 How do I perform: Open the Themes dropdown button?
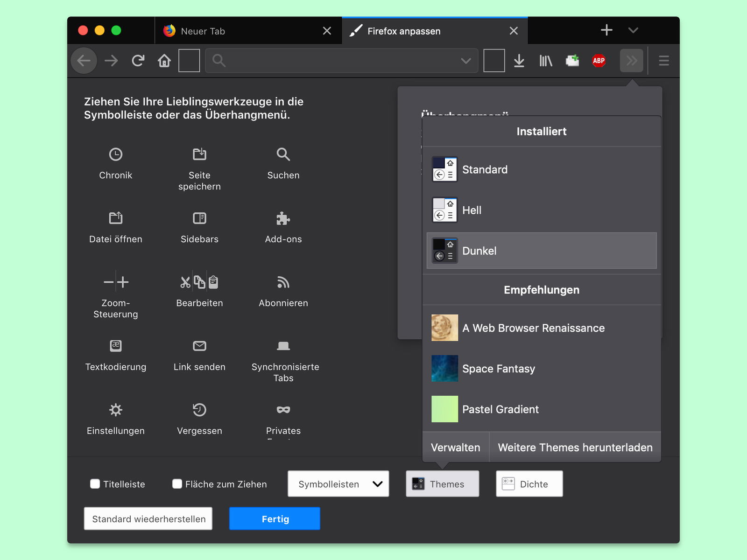pyautogui.click(x=443, y=484)
